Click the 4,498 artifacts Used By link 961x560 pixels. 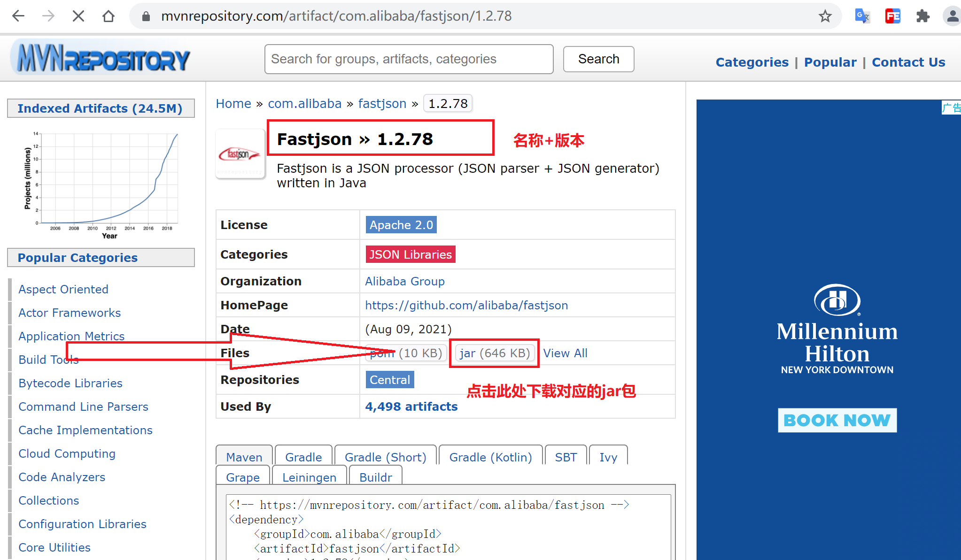pos(411,407)
